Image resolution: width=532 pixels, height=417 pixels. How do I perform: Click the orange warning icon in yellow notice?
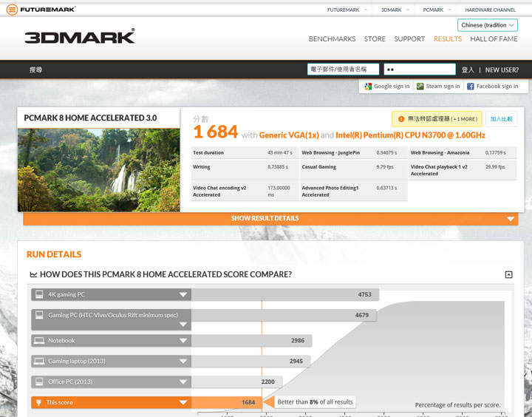coord(401,119)
